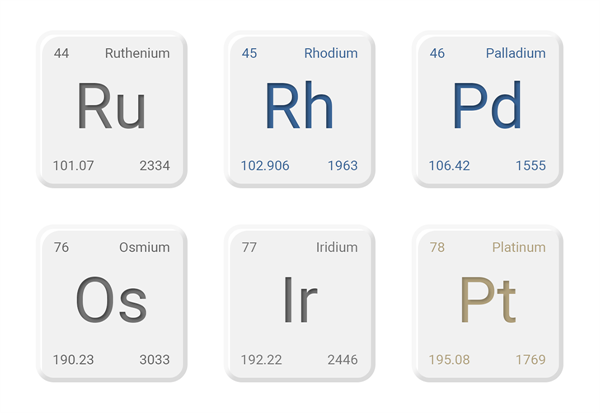
Task: Click the Os symbol on Osmium tile
Action: [x=111, y=300]
